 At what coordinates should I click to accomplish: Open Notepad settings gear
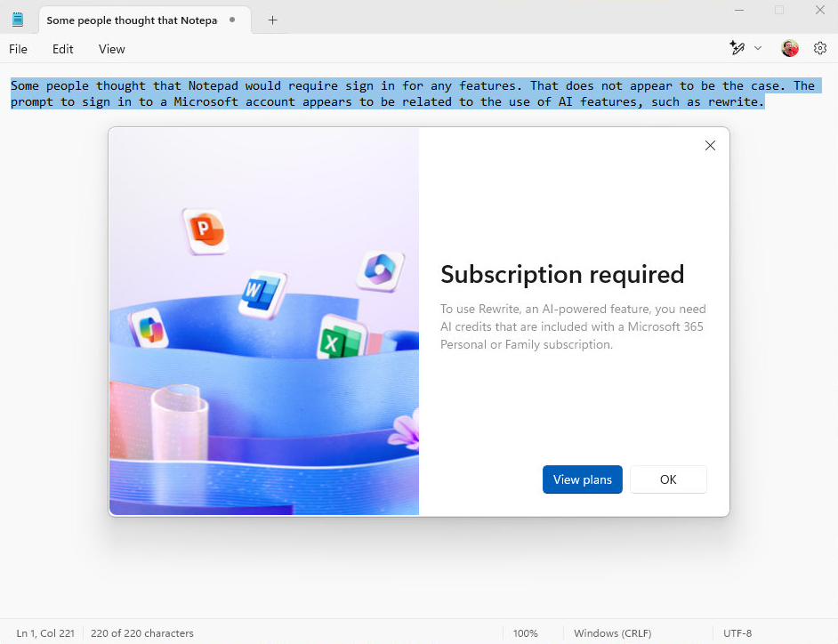(x=820, y=48)
